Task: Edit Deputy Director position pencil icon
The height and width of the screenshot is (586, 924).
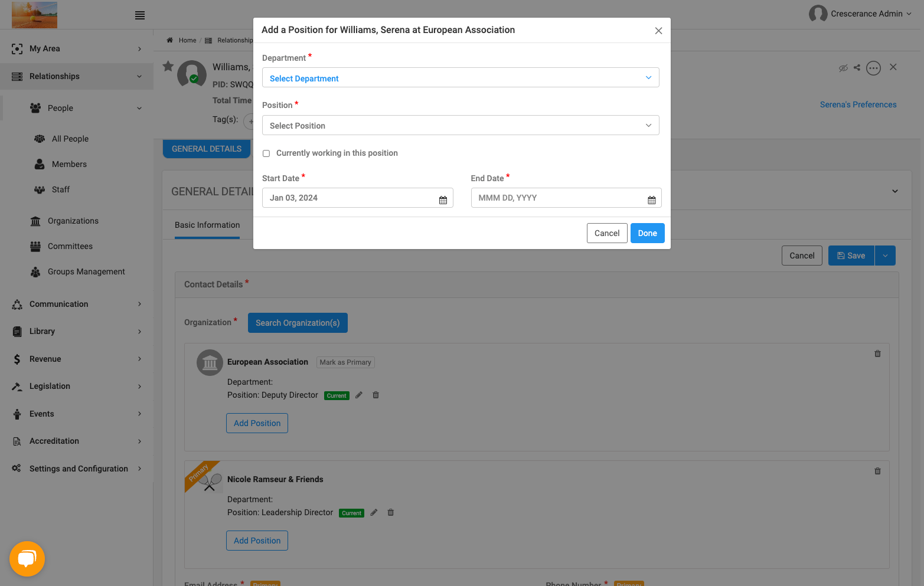Action: click(x=358, y=395)
